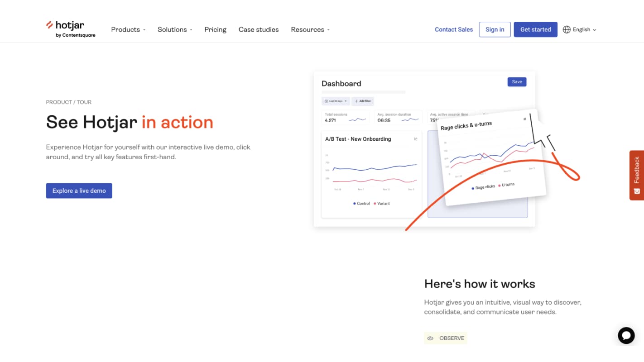Click the calendar icon in Last 30 days filter
644x362 pixels.
coord(326,101)
